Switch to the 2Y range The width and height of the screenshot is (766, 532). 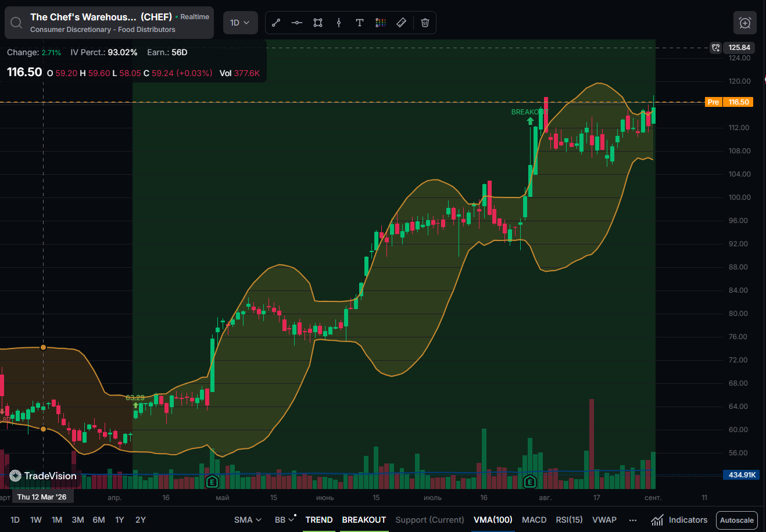(141, 520)
